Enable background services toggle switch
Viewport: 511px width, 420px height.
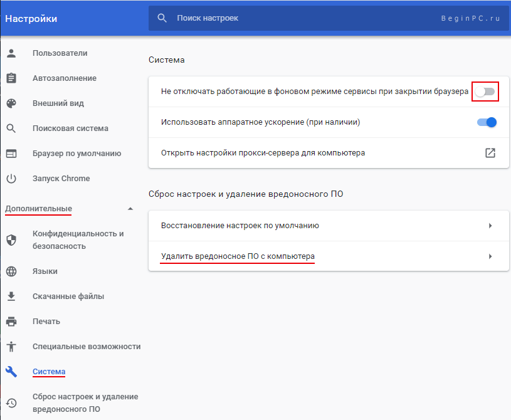coord(485,92)
